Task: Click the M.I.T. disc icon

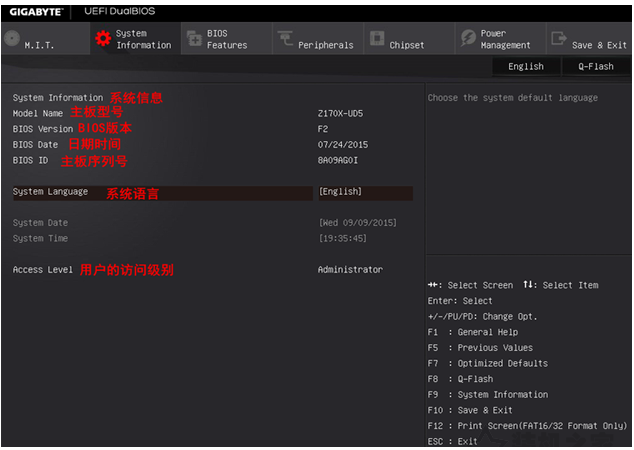Action: 12,38
